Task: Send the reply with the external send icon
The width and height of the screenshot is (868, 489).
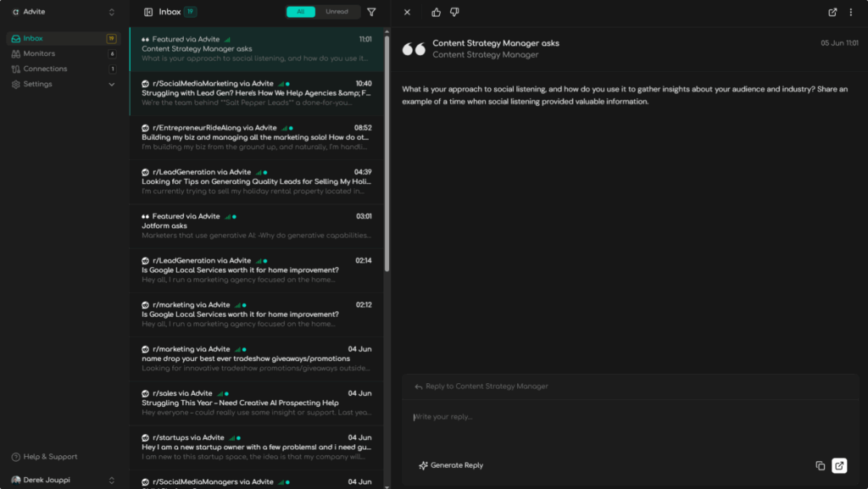Action: [839, 465]
